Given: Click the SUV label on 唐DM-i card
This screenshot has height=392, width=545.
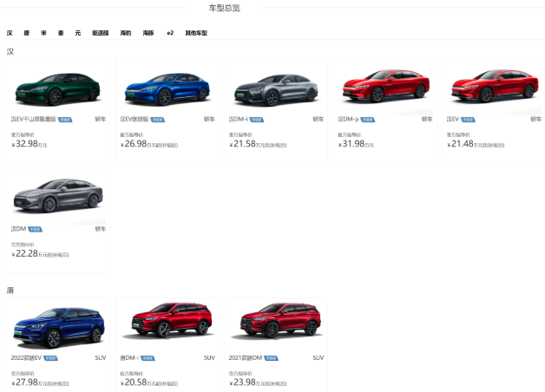Looking at the screenshot, I should pos(209,357).
